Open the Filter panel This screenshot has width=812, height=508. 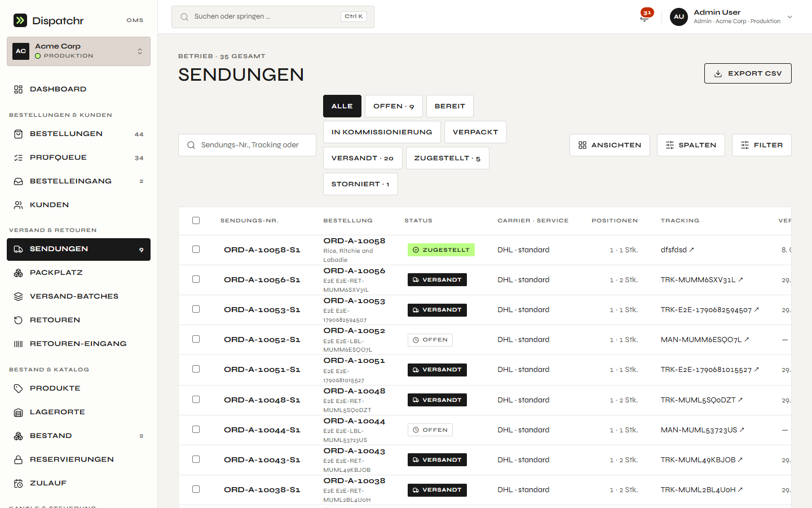[x=761, y=145]
